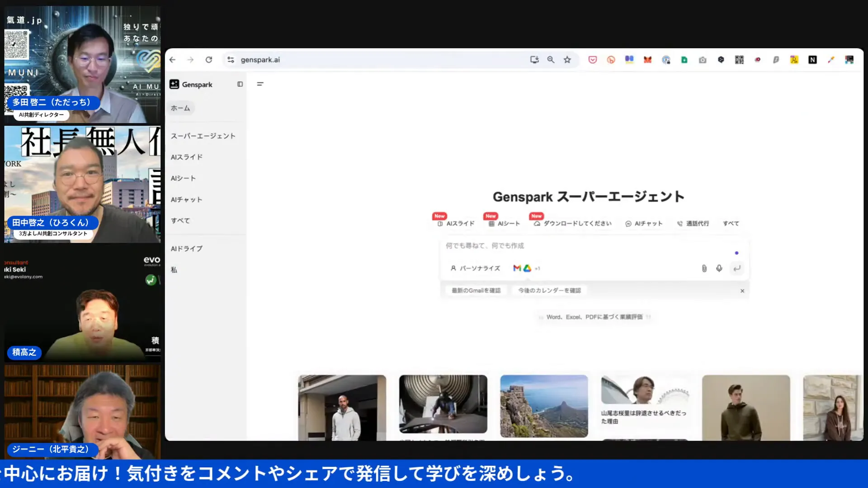868x488 pixels.
Task: Open the black hexagon extension icon
Action: 721,60
